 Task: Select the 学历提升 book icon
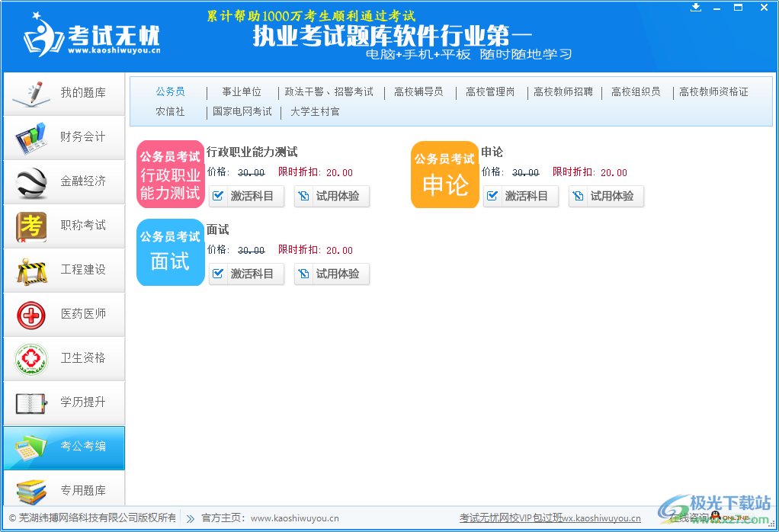[x=30, y=402]
